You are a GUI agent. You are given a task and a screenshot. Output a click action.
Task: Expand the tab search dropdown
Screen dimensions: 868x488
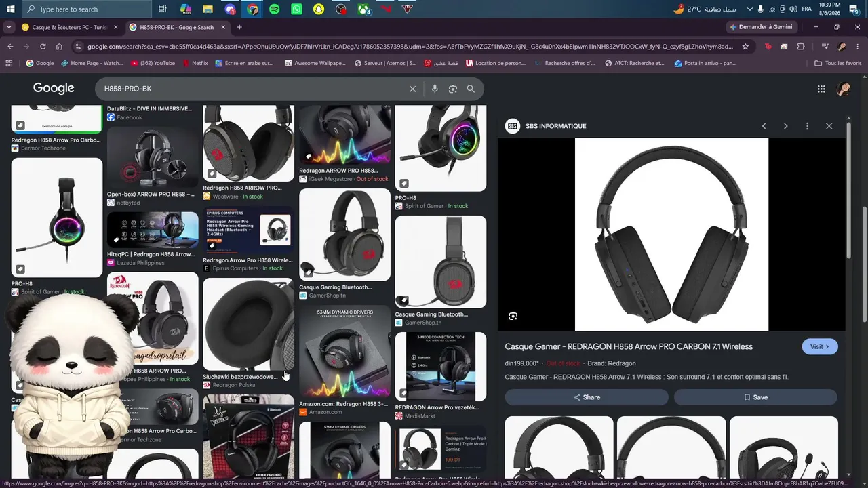click(x=9, y=27)
